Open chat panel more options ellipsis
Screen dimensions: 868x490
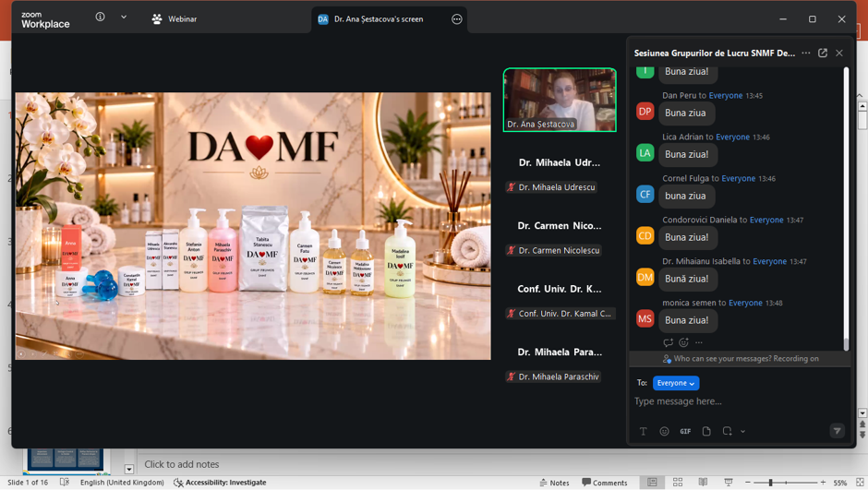coord(806,54)
